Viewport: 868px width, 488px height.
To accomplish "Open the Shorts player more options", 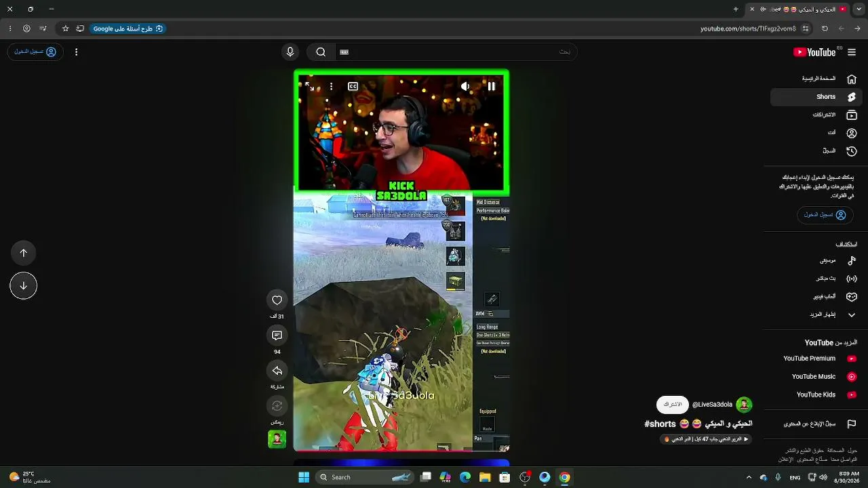I will tap(331, 86).
